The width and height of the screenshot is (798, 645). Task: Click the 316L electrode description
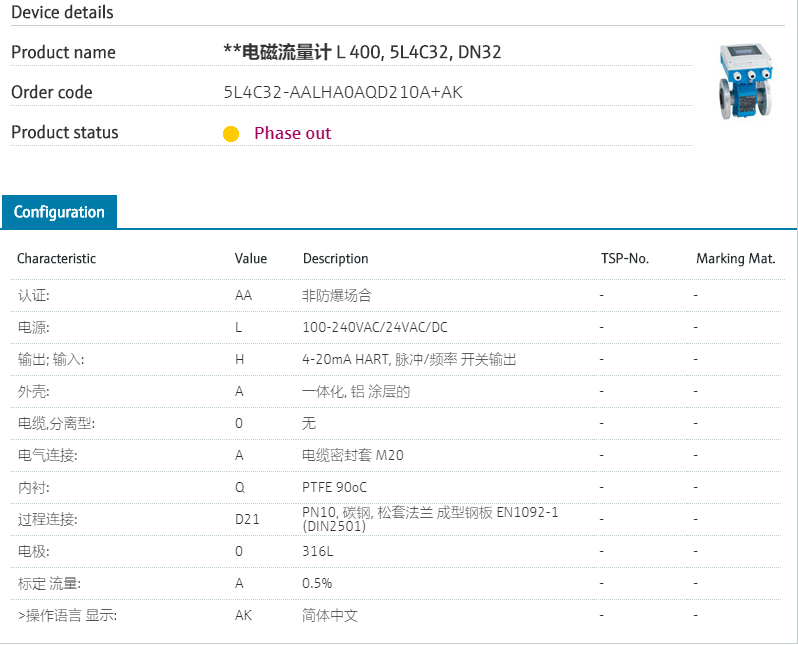[x=316, y=551]
